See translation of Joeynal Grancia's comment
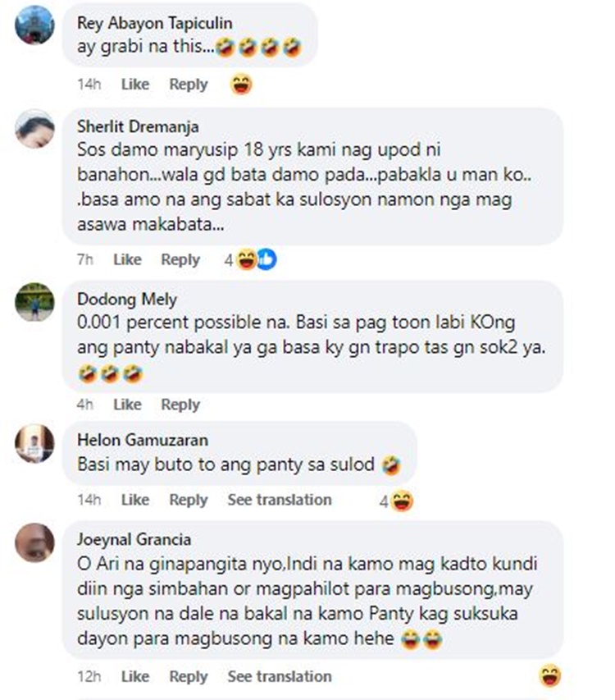The height and width of the screenshot is (700, 615). pos(280,676)
